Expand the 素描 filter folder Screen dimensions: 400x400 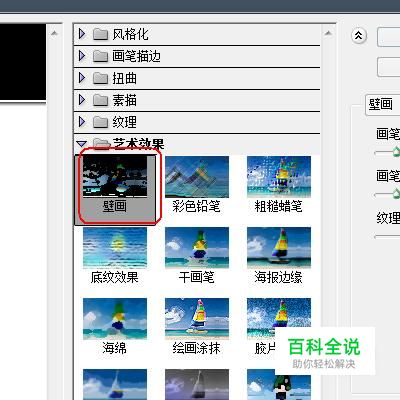coord(82,100)
